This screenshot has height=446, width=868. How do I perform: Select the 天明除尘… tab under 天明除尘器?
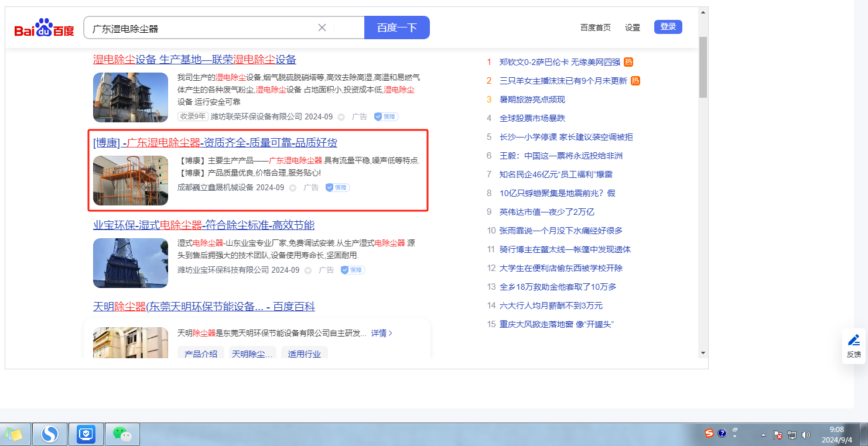(252, 354)
